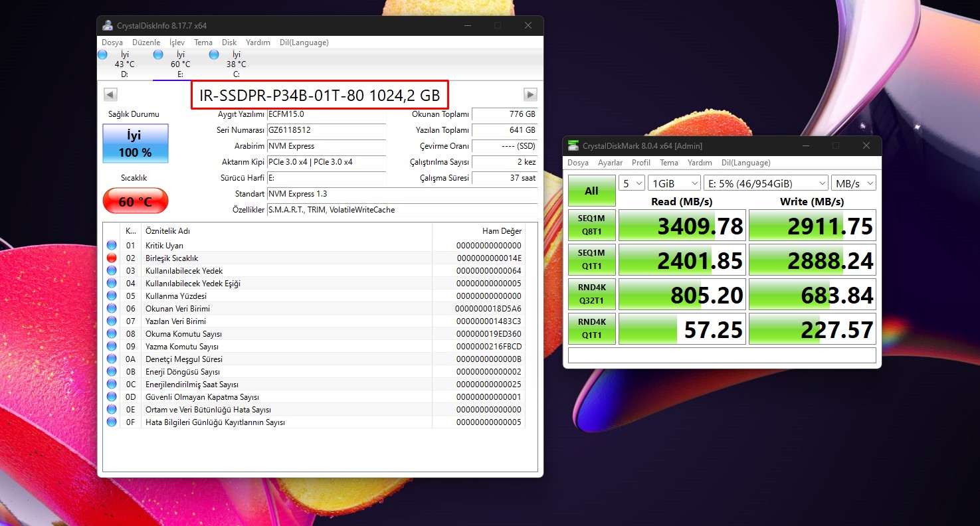Viewport: 980px width, 526px height.
Task: Click the Özellikler S.M.A.R.T., TRIM field
Action: (402, 210)
